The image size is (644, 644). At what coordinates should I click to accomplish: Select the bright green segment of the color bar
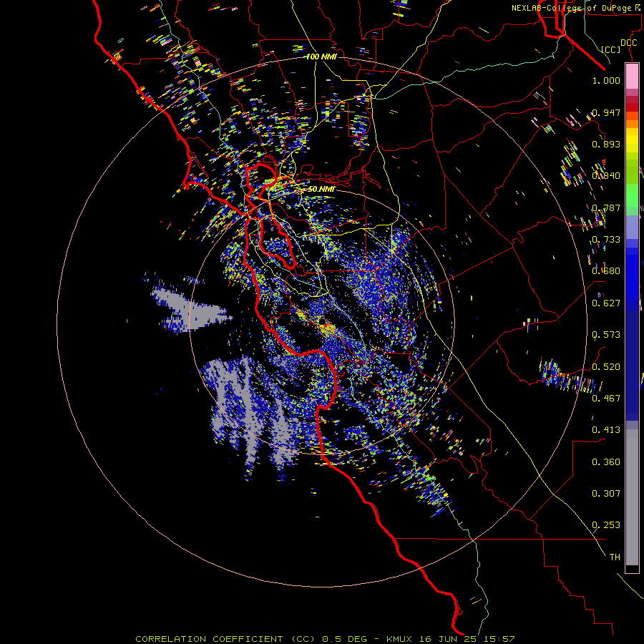point(632,195)
